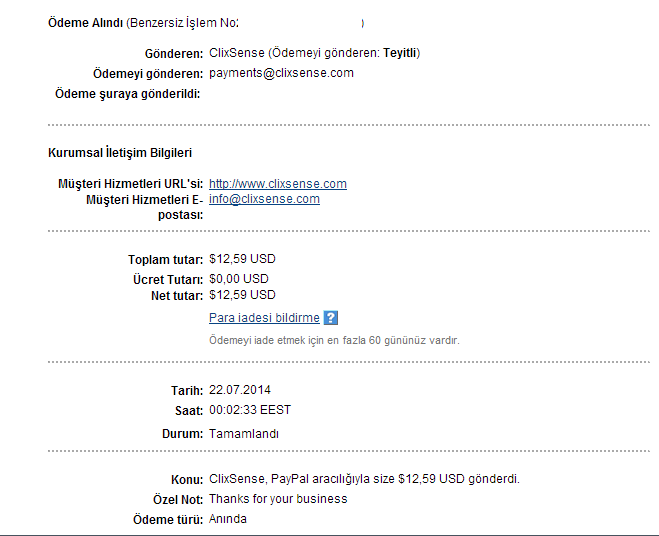Click the Kurumsal İletişim Bilgileri heading
Viewport: 659px width, 536px height.
(x=120, y=153)
